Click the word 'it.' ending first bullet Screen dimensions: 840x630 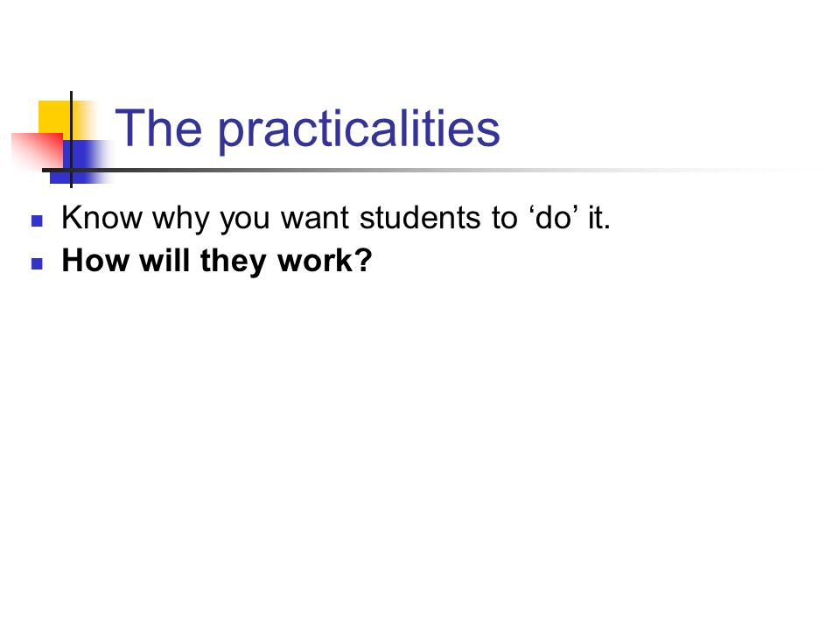click(x=599, y=218)
